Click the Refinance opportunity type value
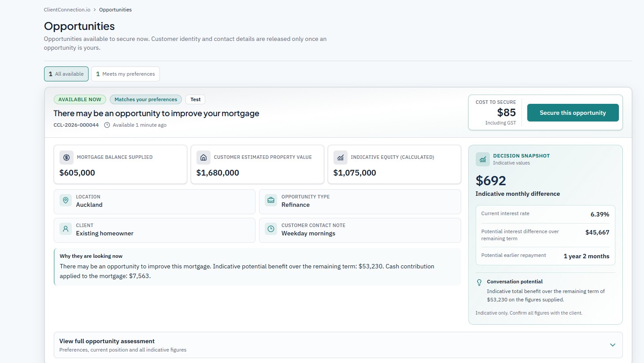This screenshot has height=363, width=644. pos(296,205)
